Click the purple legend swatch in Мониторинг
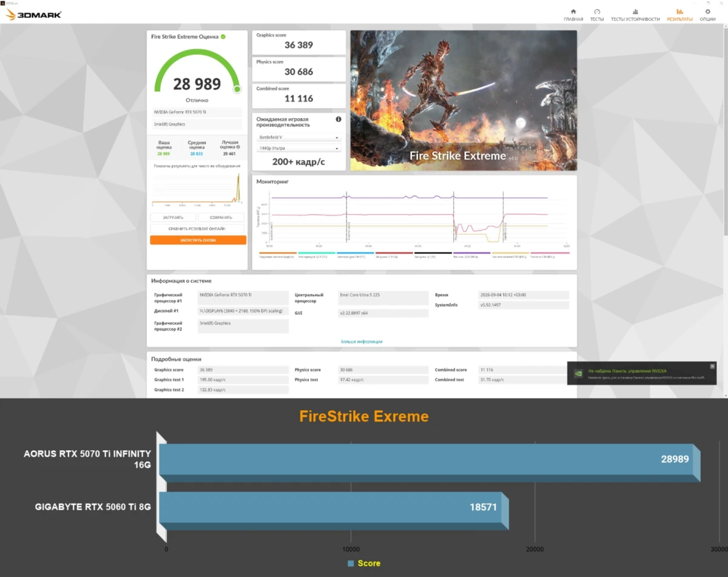Screen dimensions: 728x577 coord(472,253)
